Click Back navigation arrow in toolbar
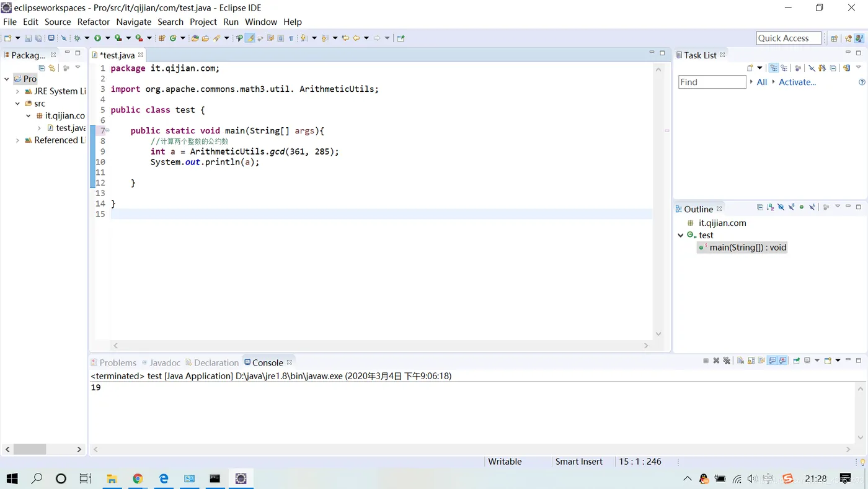Image resolution: width=868 pixels, height=489 pixels. coord(356,38)
